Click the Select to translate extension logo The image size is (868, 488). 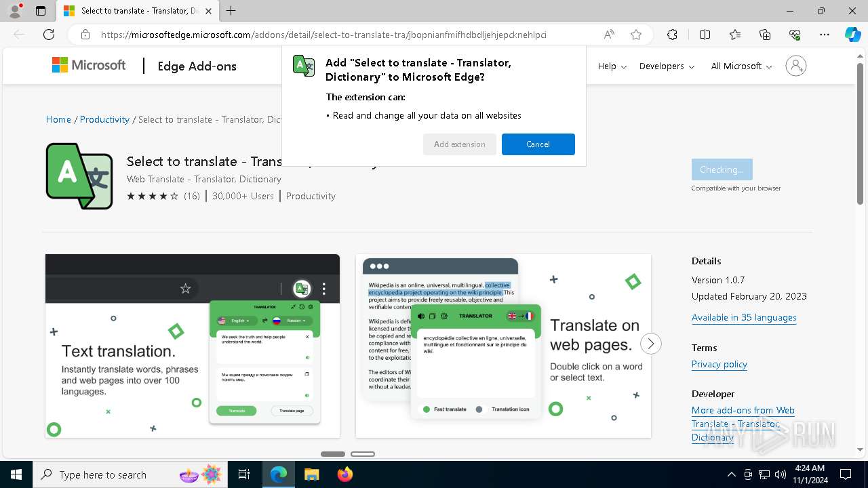[x=79, y=176]
